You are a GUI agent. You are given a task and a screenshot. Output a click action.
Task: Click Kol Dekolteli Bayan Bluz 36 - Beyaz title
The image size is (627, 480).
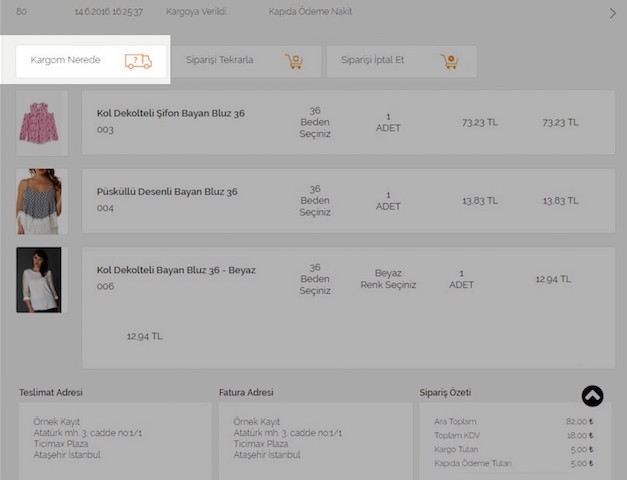176,270
